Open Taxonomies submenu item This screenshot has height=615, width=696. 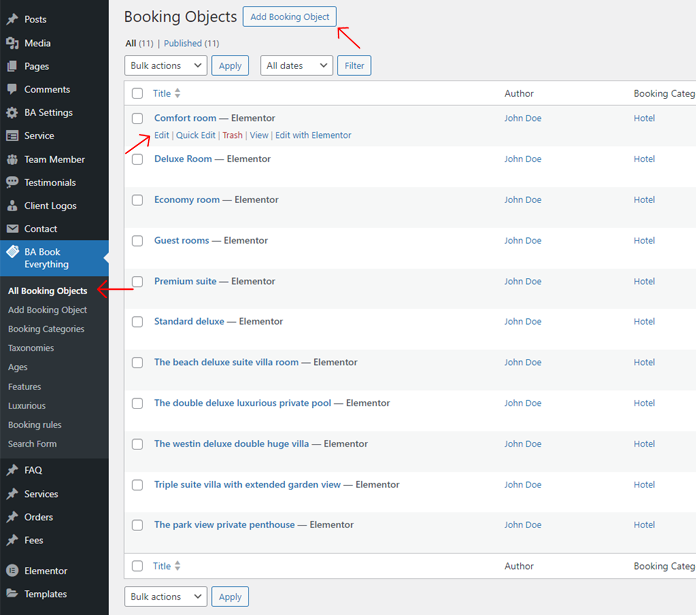(x=31, y=348)
